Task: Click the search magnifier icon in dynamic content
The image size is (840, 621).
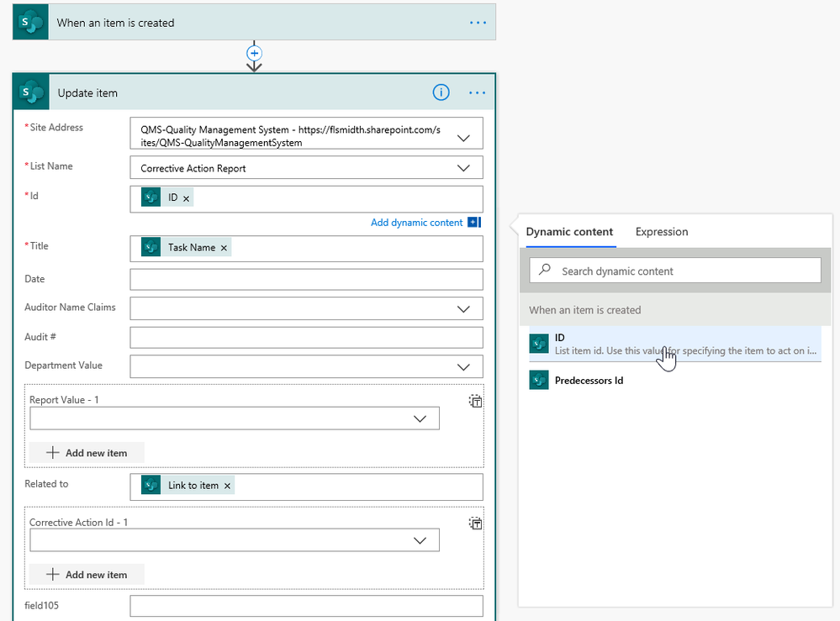Action: click(x=545, y=270)
